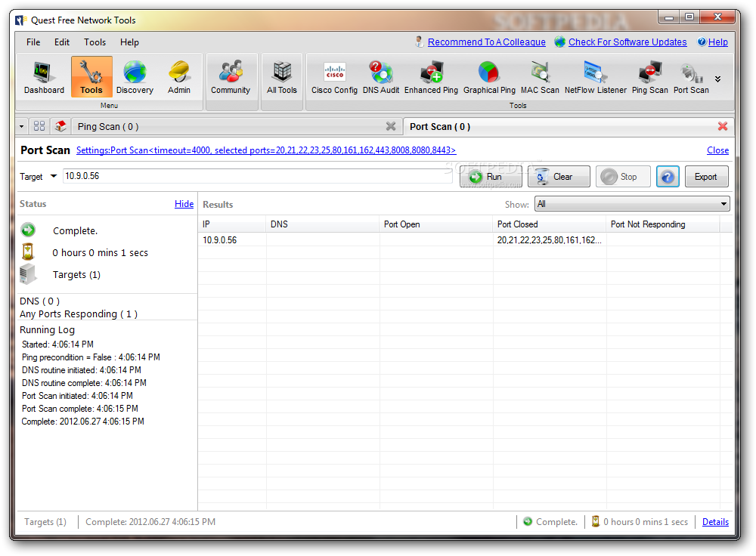
Task: Click status bar hourglass icon
Action: pos(596,521)
